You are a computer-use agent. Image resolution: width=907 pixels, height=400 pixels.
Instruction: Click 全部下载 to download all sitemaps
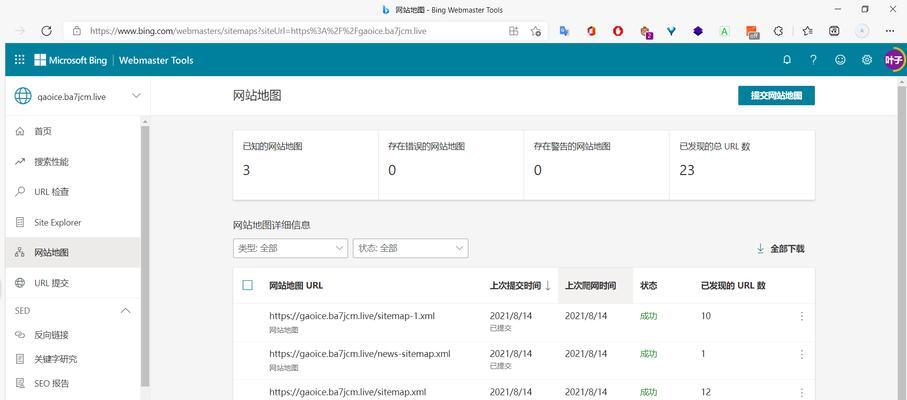(780, 249)
